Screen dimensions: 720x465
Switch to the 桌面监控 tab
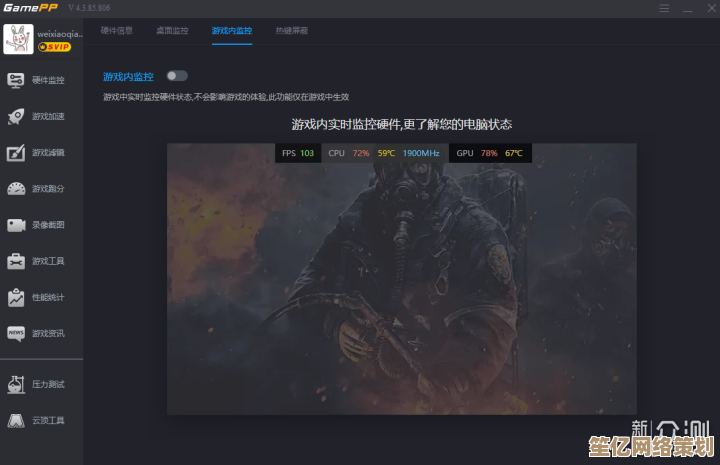tap(172, 31)
